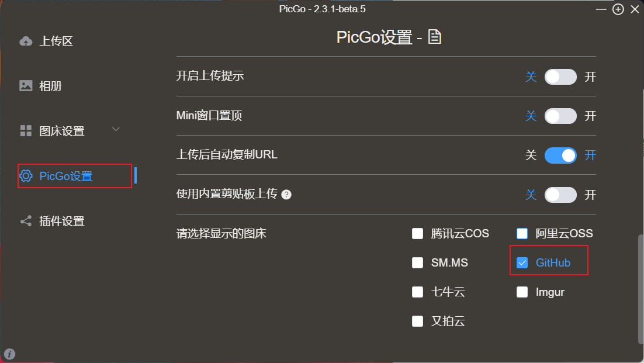Tick the Imgur checkbox

(x=522, y=292)
